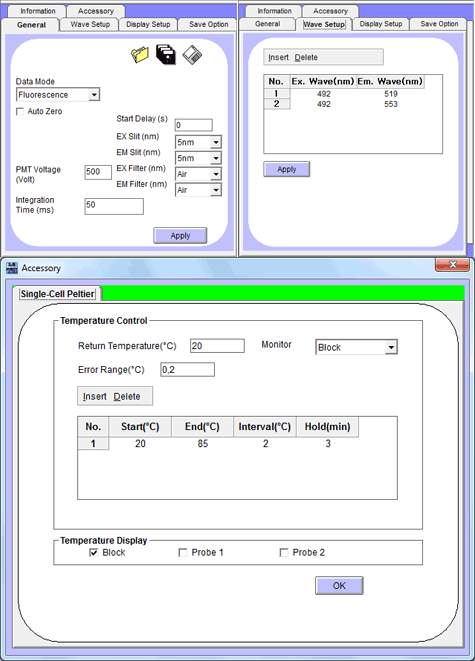Click the Accessory window title icon
This screenshot has height=661, width=475.
pyautogui.click(x=12, y=268)
